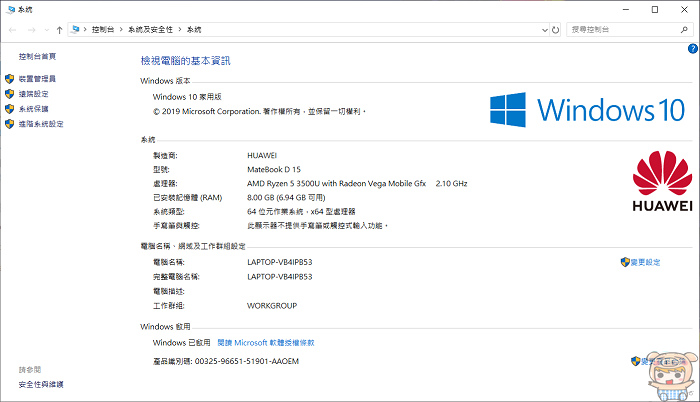This screenshot has width=700, height=402.
Task: Click 8.00 GB RAM value
Action: tap(286, 197)
